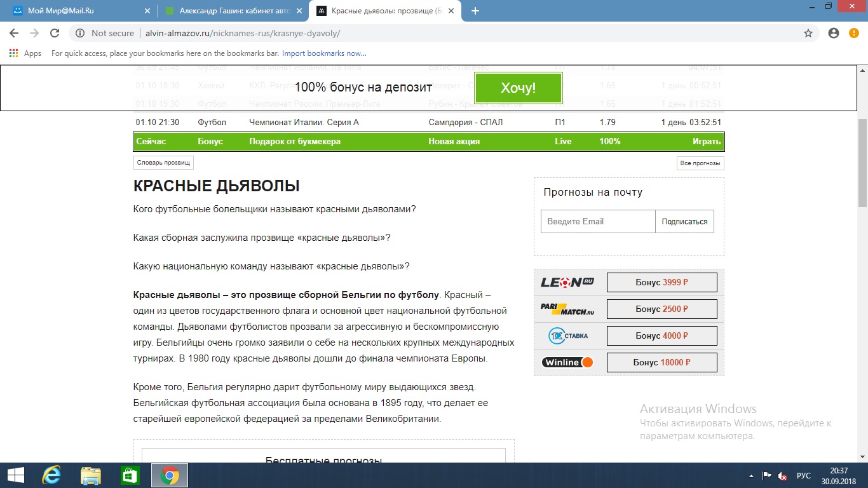The image size is (868, 488).
Task: Click the Сампдория - СПАЛ match cell
Action: tap(466, 122)
